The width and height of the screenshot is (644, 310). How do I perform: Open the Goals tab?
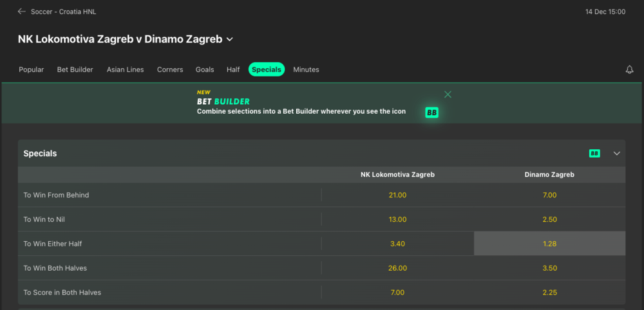coord(205,69)
